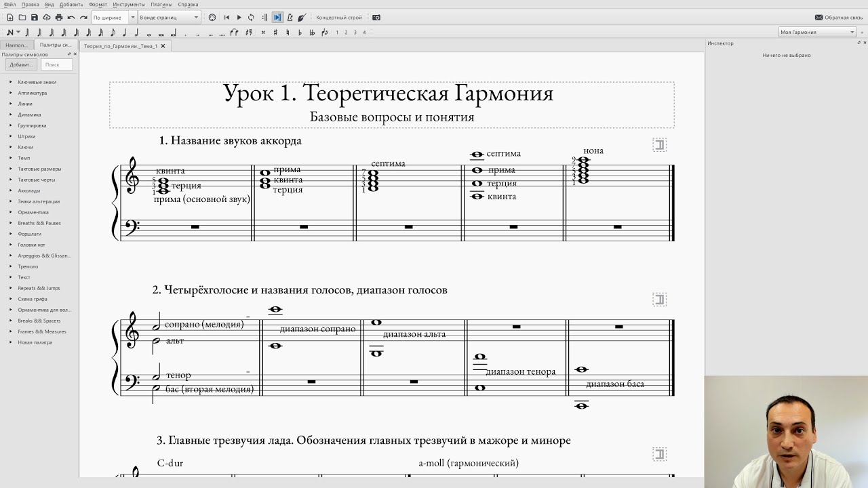Apply natural accidental
The height and width of the screenshot is (488, 868).
click(x=288, y=32)
